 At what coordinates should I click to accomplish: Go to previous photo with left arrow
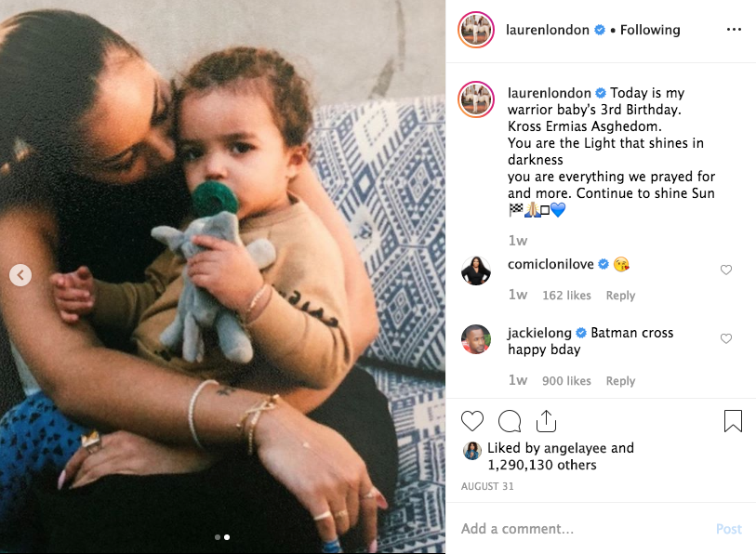click(x=20, y=275)
